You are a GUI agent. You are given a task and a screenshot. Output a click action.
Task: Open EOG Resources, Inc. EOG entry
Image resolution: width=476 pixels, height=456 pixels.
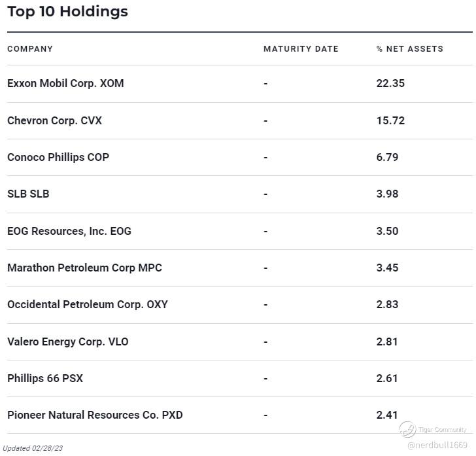[x=69, y=231]
